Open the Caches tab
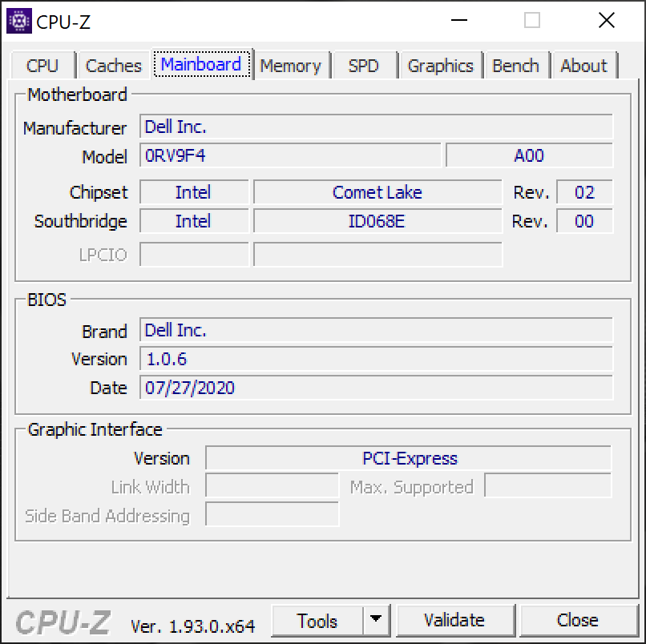Image resolution: width=646 pixels, height=644 pixels. (x=114, y=66)
